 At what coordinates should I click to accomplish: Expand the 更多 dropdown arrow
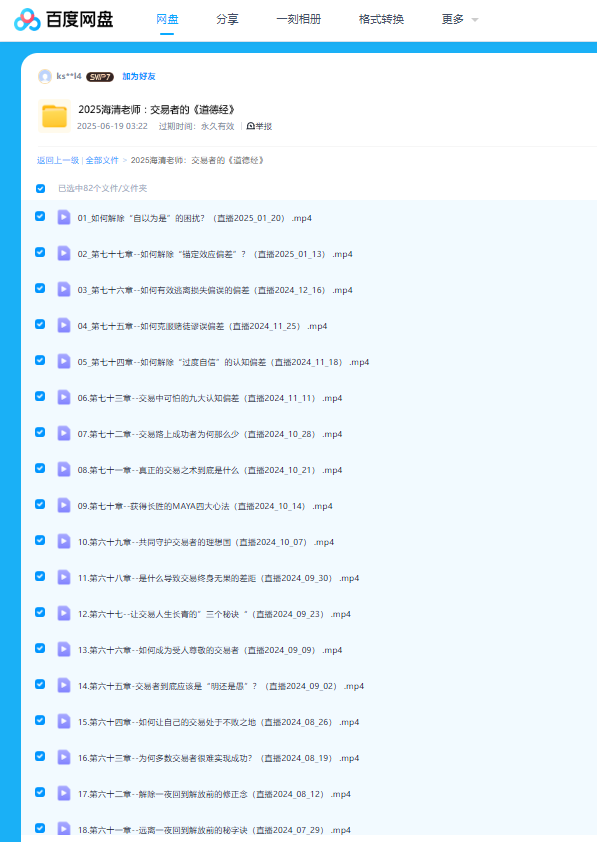coord(475,20)
